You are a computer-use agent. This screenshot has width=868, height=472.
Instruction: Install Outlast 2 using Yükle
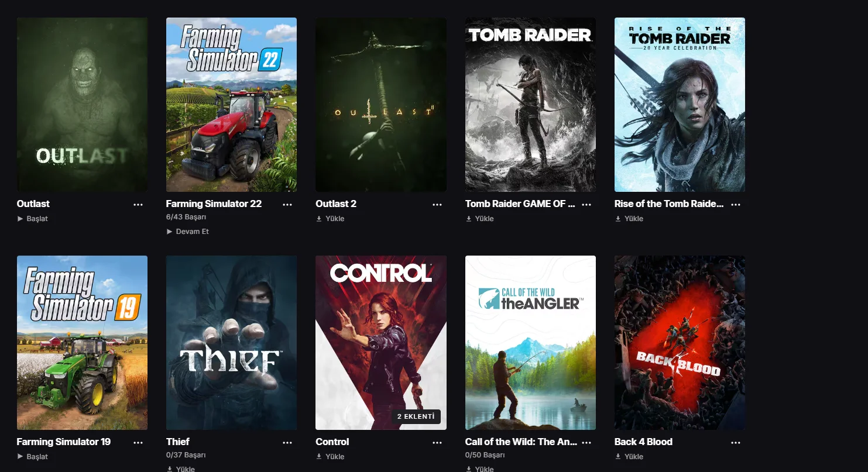click(x=330, y=219)
